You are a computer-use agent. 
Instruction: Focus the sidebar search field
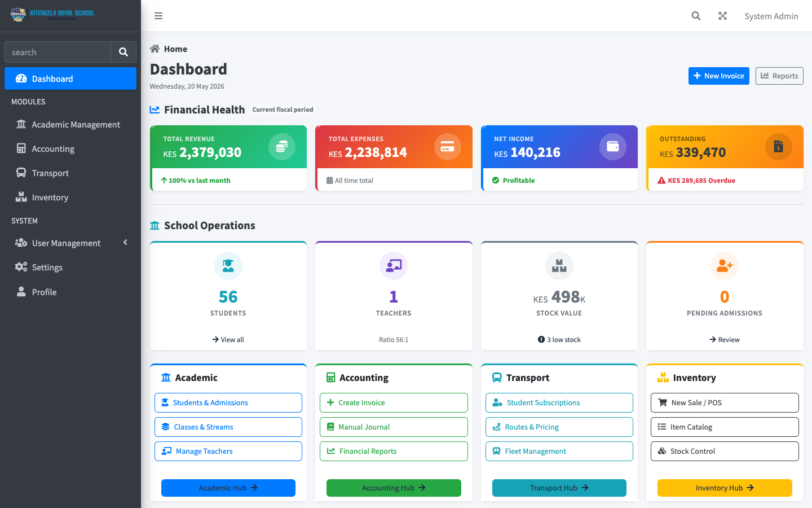tap(58, 52)
